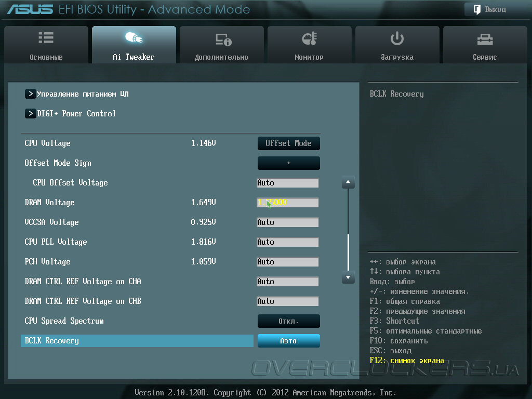Click the Загрузка power icon
The image size is (532, 399).
click(397, 38)
